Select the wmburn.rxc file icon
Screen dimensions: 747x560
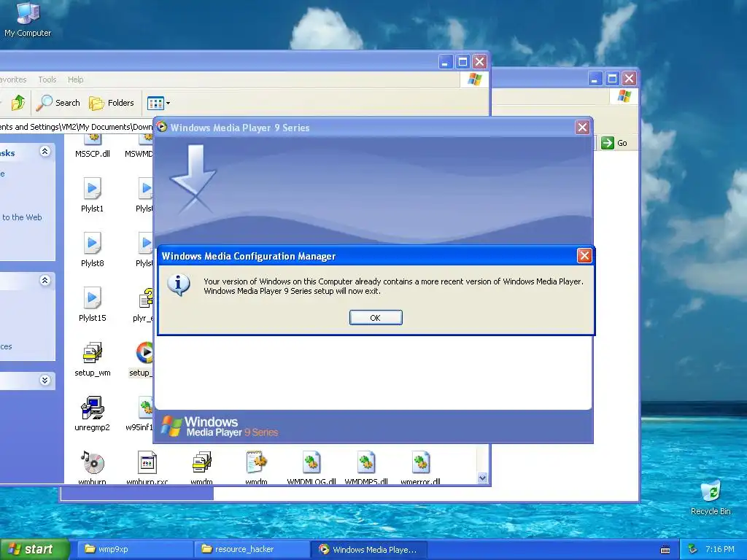147,467
